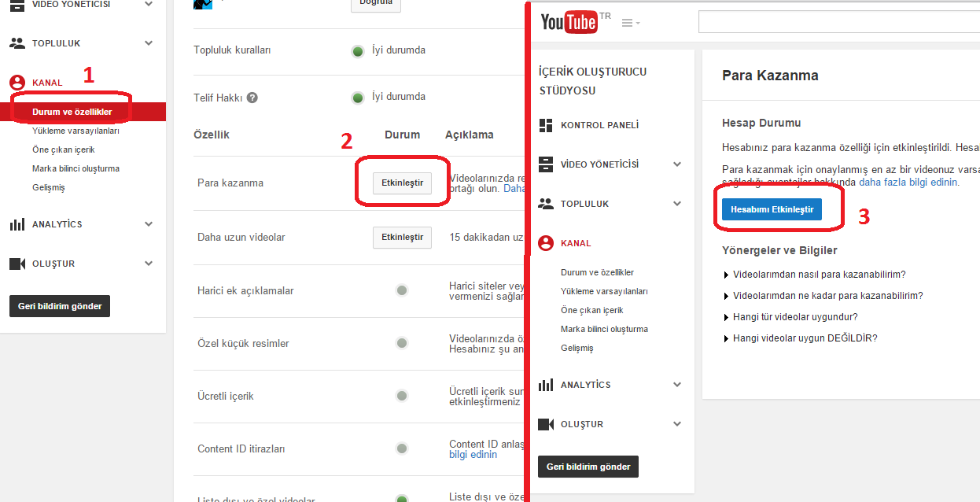The height and width of the screenshot is (502, 980).
Task: Open Öne çıkan içerik in right window
Action: (x=591, y=310)
